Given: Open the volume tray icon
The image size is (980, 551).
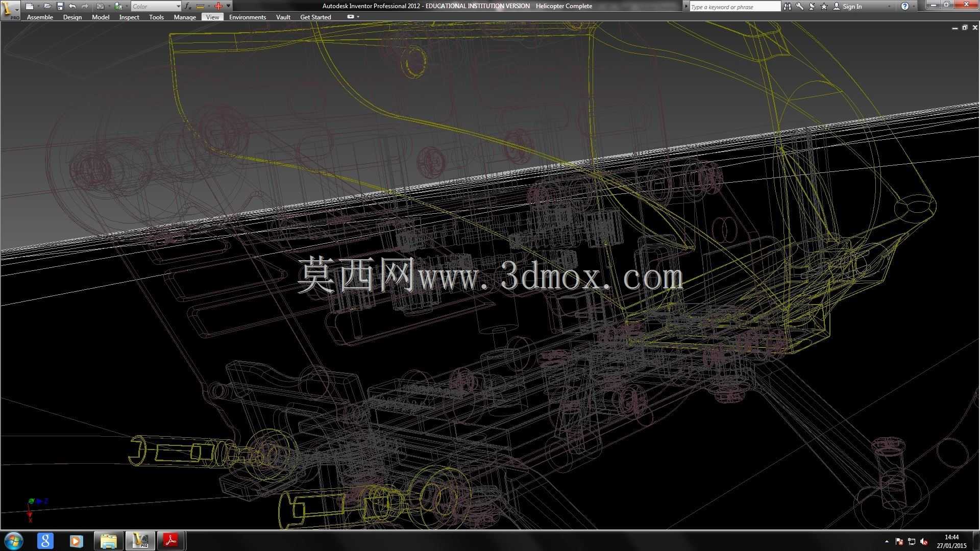Looking at the screenshot, I should point(924,541).
